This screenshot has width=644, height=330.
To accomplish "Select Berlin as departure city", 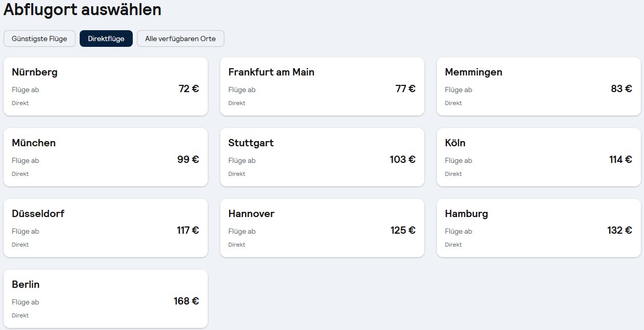I will pos(105,299).
